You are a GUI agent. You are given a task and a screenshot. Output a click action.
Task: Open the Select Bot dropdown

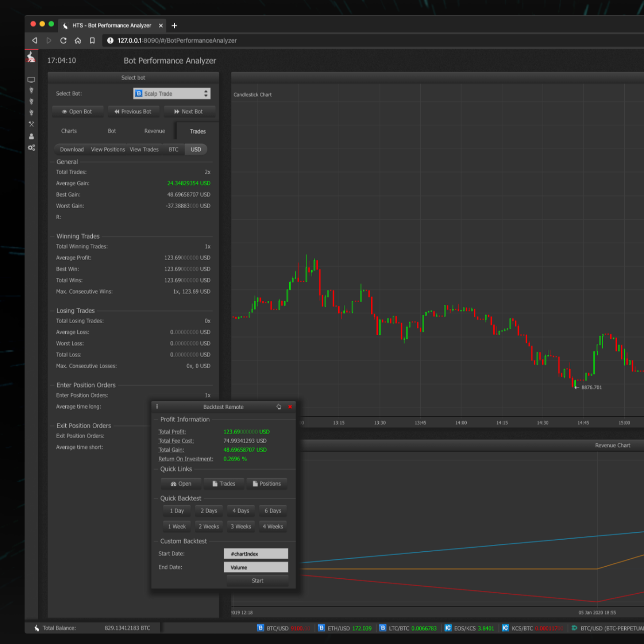pos(172,94)
